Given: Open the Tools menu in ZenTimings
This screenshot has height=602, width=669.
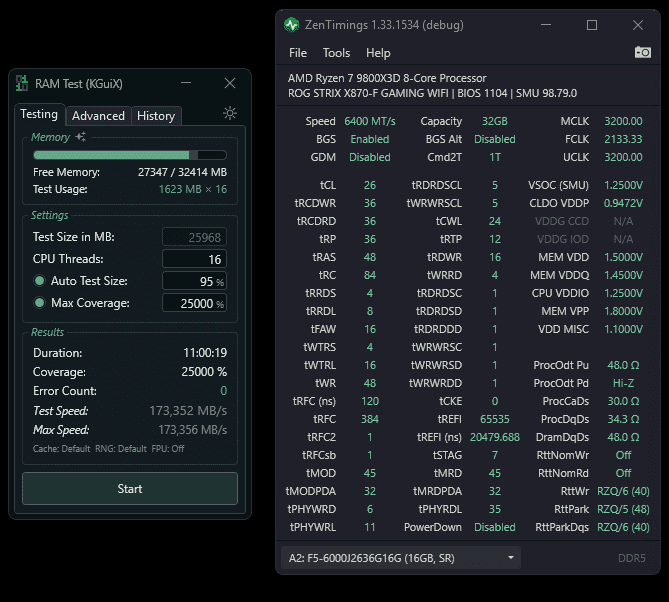Looking at the screenshot, I should (x=336, y=53).
